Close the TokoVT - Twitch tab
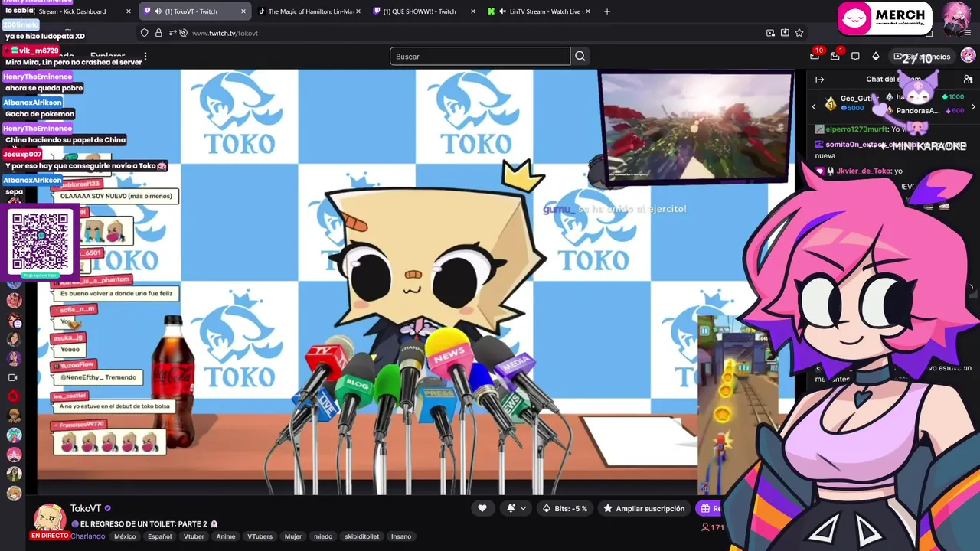The height and width of the screenshot is (551, 980). tap(243, 11)
